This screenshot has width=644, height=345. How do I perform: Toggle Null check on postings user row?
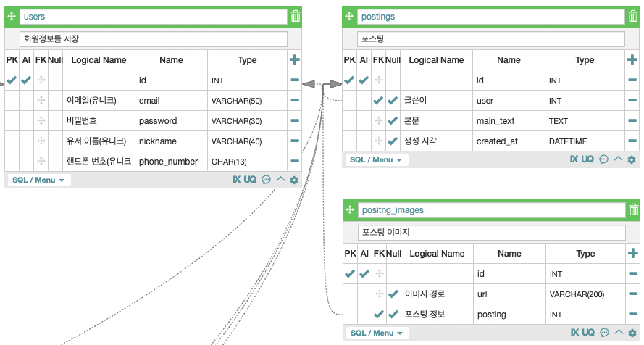[x=393, y=100]
